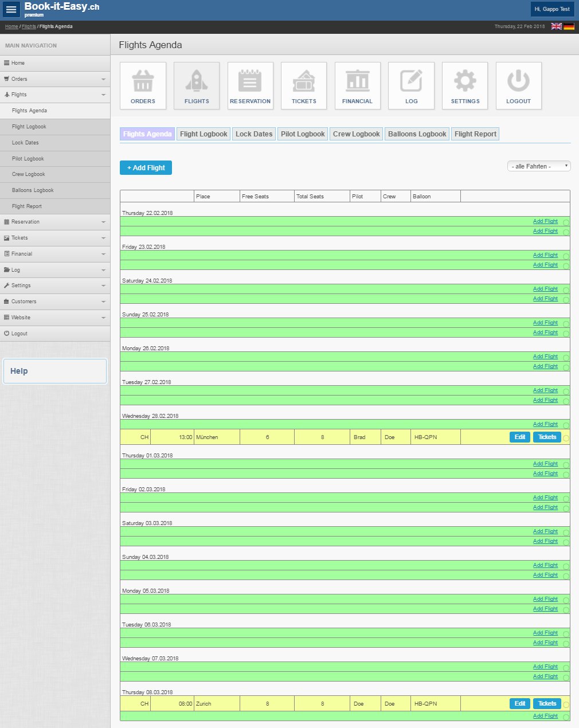Select the radio circle on München flight row
579x728 pixels.
566,438
